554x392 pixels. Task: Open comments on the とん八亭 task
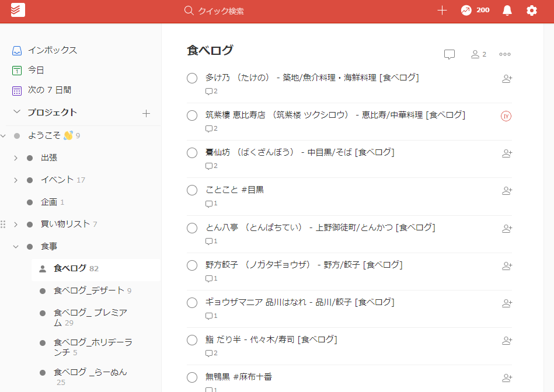click(211, 241)
